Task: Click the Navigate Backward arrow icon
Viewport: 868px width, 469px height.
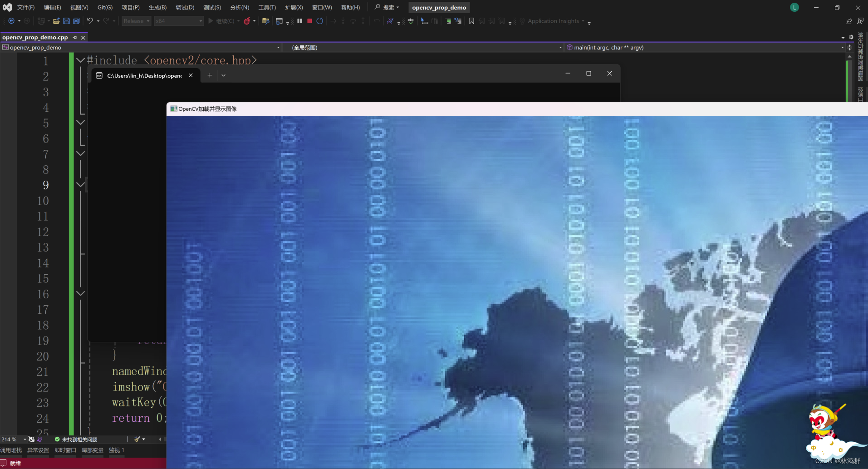Action: click(11, 21)
